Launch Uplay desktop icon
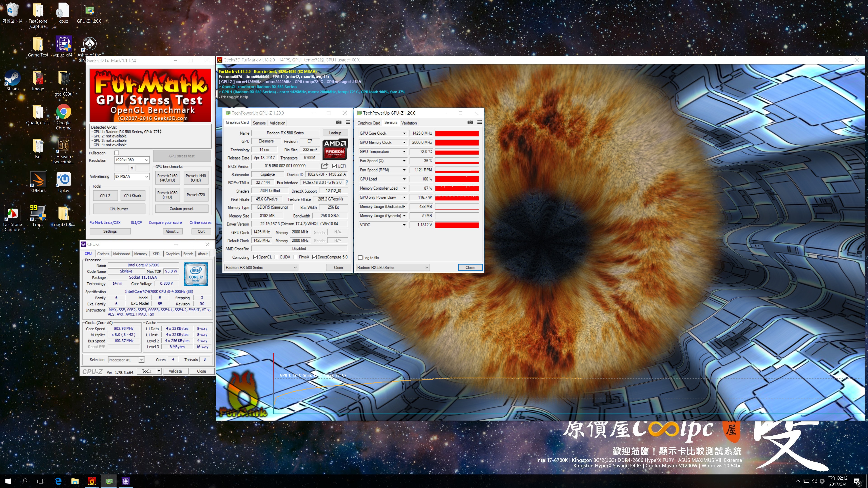 click(63, 183)
